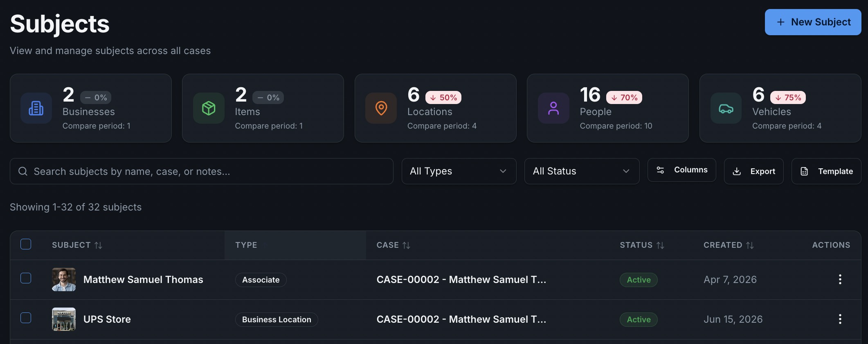
Task: Select the Locations stat card
Action: click(436, 108)
